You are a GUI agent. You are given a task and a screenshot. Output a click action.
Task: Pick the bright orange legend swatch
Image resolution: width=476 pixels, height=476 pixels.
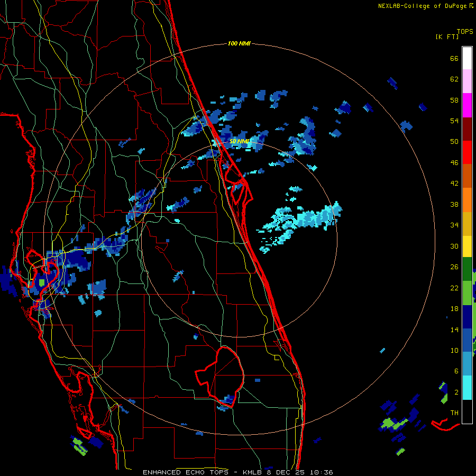pos(467,200)
